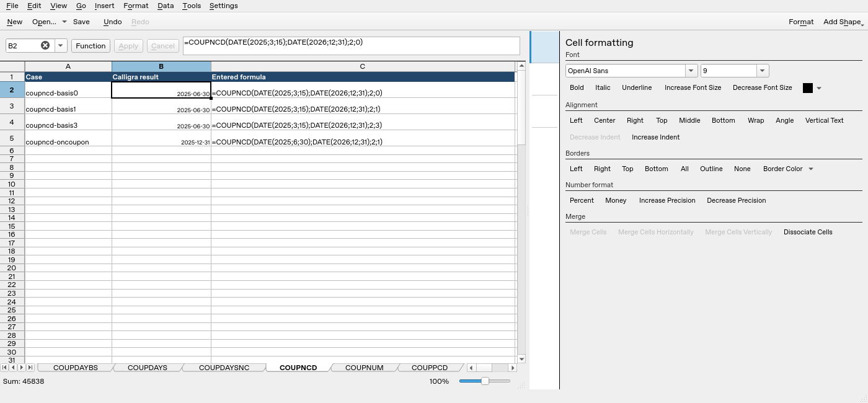The width and height of the screenshot is (868, 403).
Task: Click the formula input field
Action: coord(352,46)
